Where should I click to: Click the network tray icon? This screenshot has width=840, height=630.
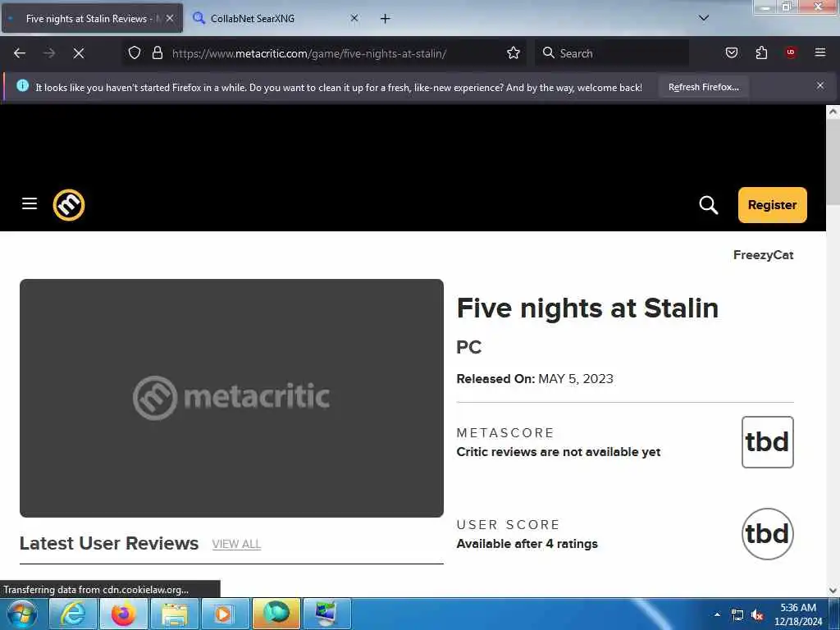pyautogui.click(x=737, y=615)
